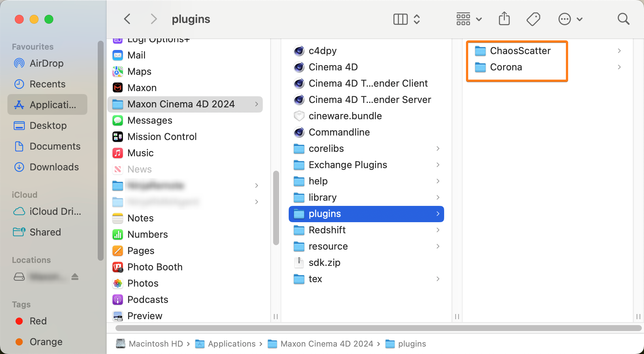Click Applications in the path bar
Screen dimensions: 644x354
(225, 344)
